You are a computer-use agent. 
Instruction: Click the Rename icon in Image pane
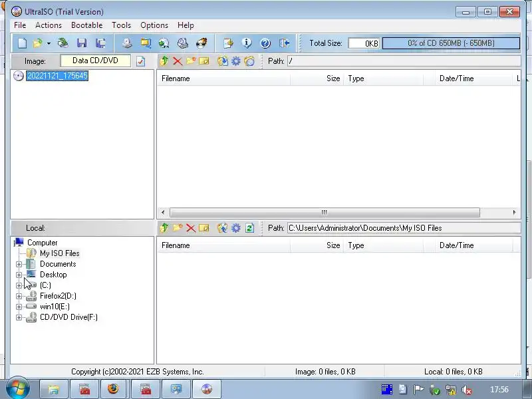[204, 61]
